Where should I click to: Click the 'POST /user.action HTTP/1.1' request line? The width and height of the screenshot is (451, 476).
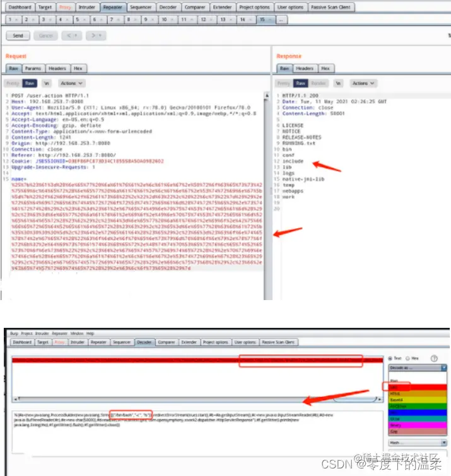[50, 96]
